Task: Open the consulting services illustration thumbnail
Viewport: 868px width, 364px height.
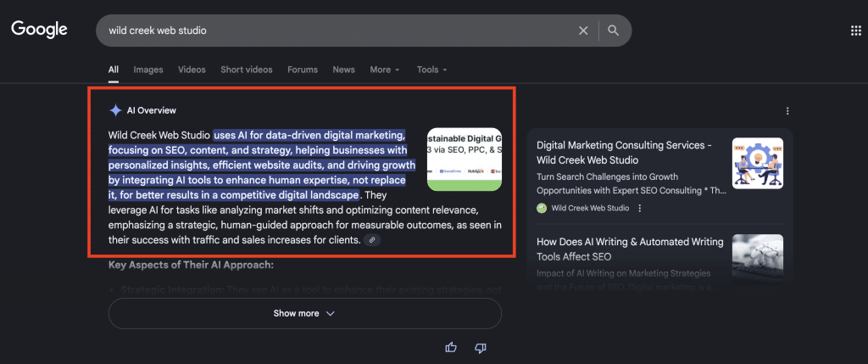Action: [x=757, y=164]
